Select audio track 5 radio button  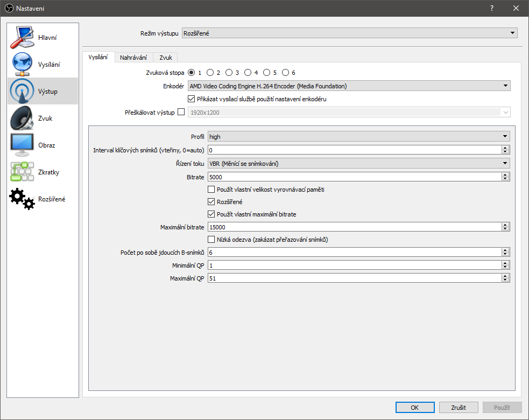point(266,73)
